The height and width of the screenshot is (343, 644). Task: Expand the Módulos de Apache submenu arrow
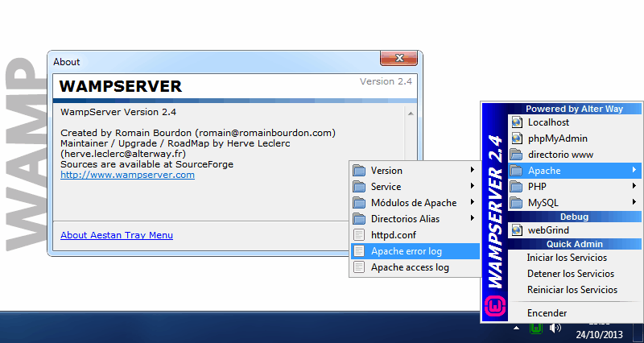click(473, 202)
